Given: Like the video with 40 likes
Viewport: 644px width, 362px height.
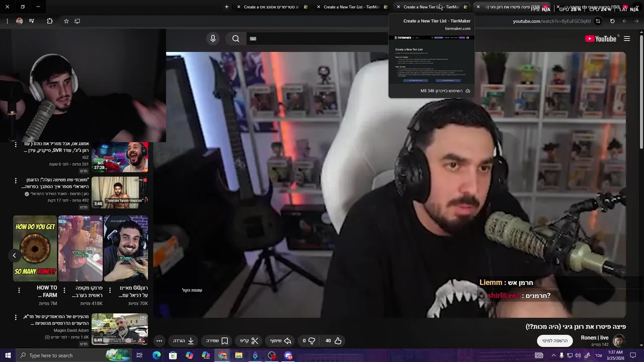Looking at the screenshot, I should tap(333, 341).
